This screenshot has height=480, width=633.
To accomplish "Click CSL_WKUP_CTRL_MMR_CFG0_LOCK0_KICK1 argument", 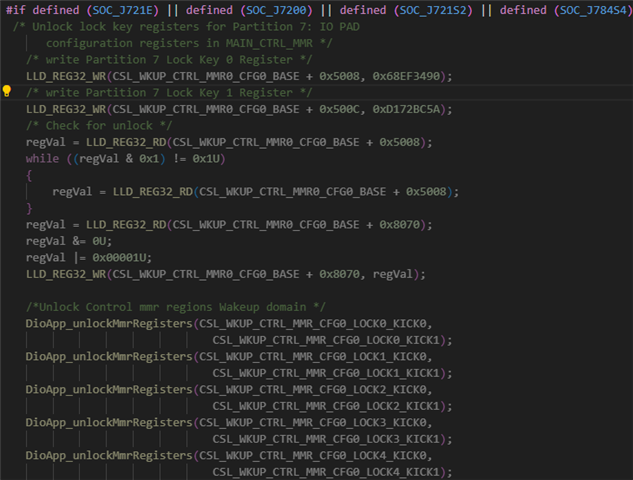I will point(326,340).
